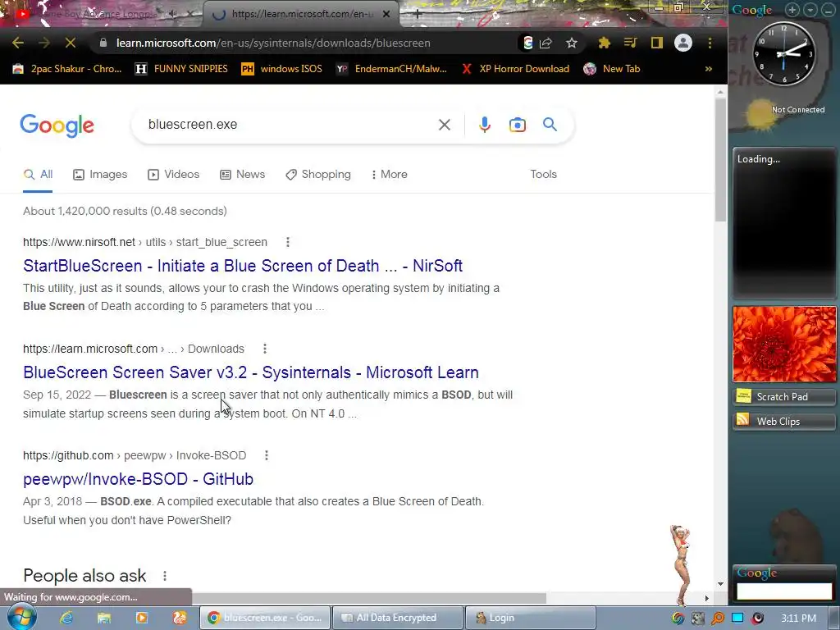Click the orange flower photo gadget
Viewport: 840px width, 630px height.
[784, 344]
